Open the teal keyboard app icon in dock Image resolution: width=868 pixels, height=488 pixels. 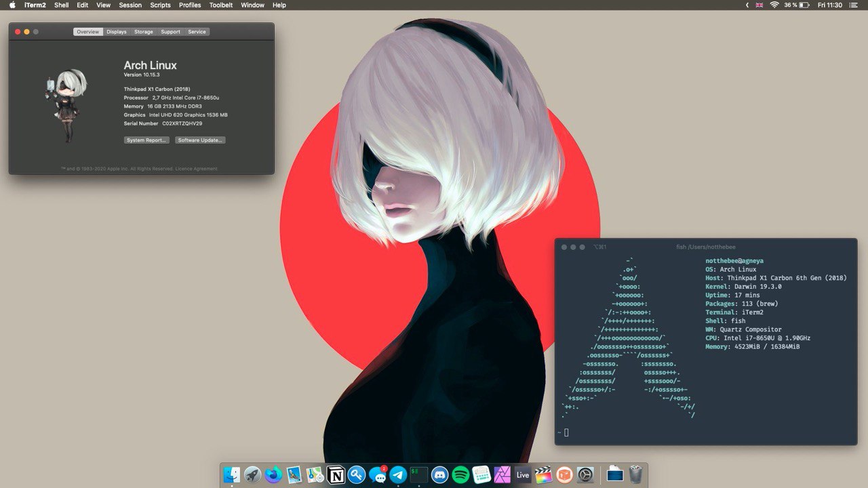click(x=481, y=475)
